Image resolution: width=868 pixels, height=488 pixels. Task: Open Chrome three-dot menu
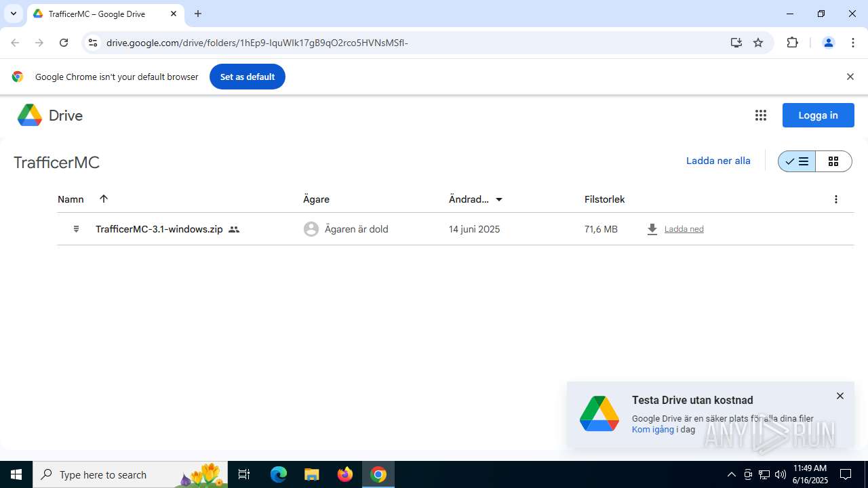point(853,43)
